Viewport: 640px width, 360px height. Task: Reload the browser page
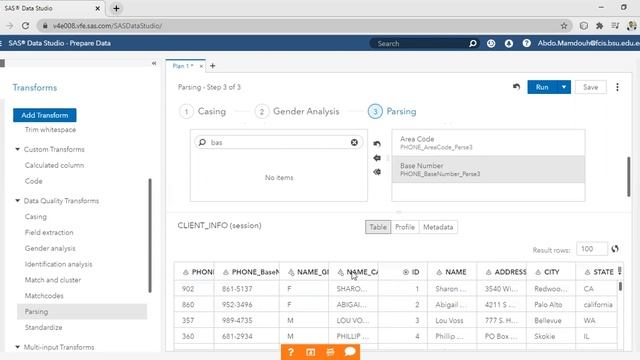pyautogui.click(x=25, y=26)
